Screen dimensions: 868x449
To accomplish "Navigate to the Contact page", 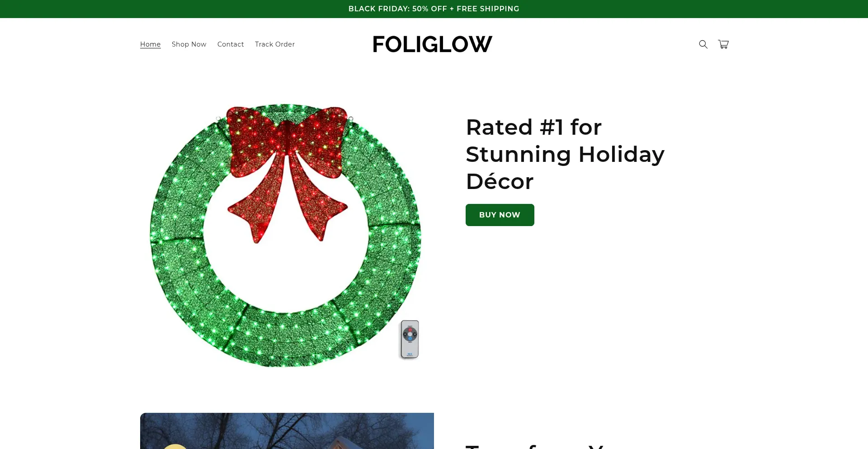I will pyautogui.click(x=231, y=44).
